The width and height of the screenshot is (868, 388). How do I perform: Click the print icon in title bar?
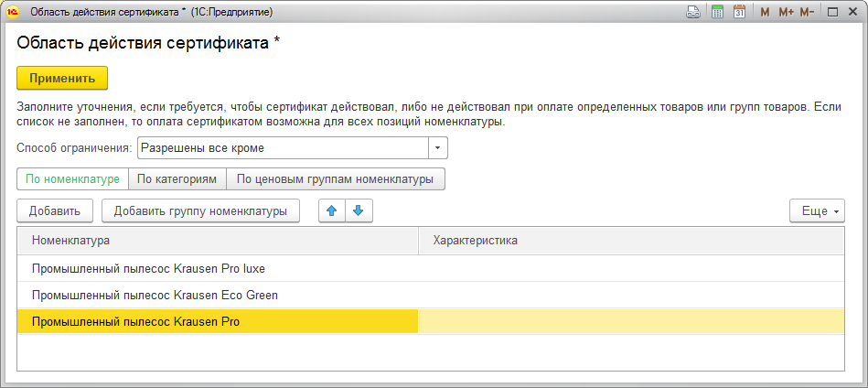(x=694, y=12)
